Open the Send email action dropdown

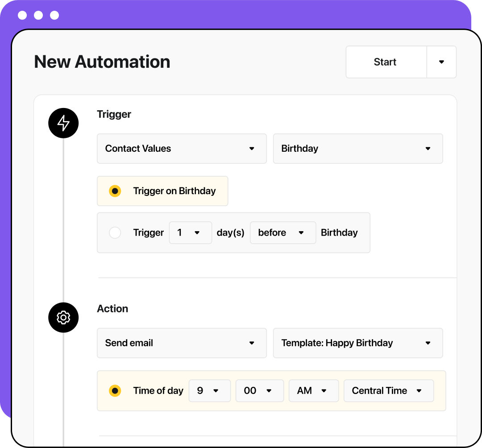182,343
